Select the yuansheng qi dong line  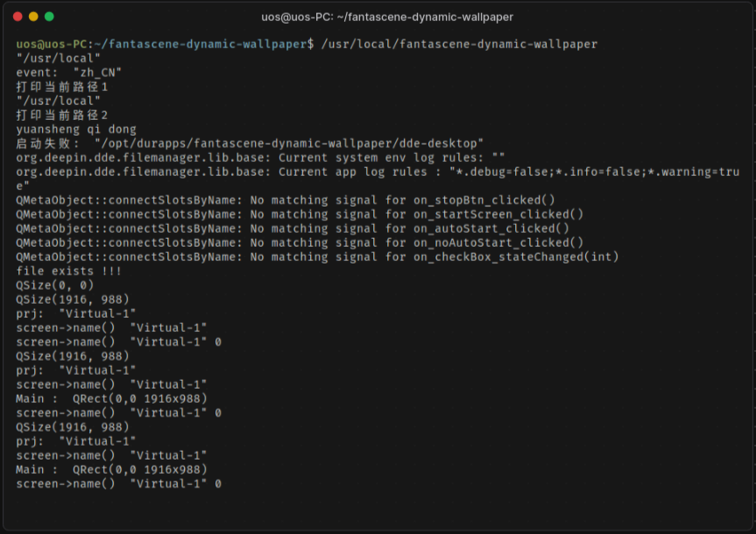76,130
